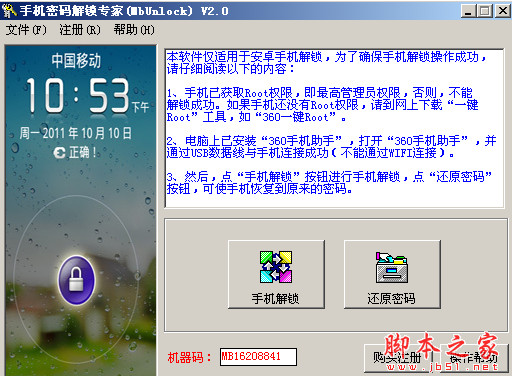Click instruction step 3 about 还原密码
The image size is (512, 378).
click(x=329, y=183)
